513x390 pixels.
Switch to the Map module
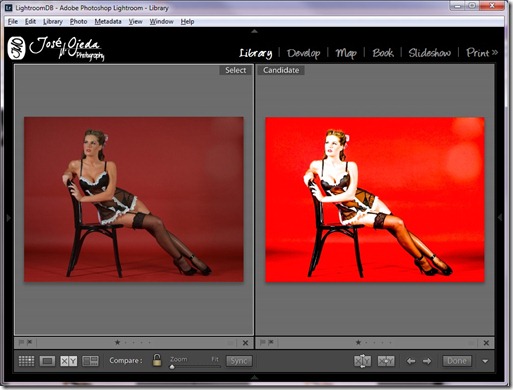[346, 53]
